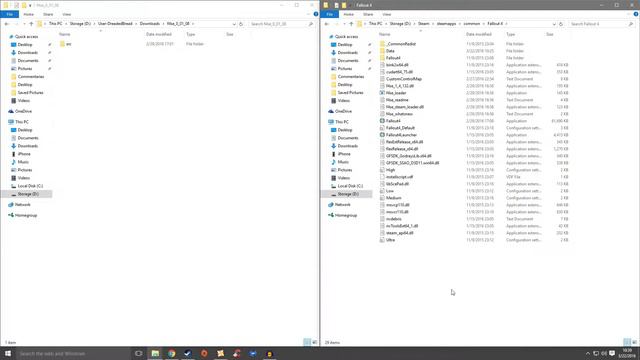
Task: Select the Fallout4_Default configuration file
Action: pyautogui.click(x=400, y=128)
